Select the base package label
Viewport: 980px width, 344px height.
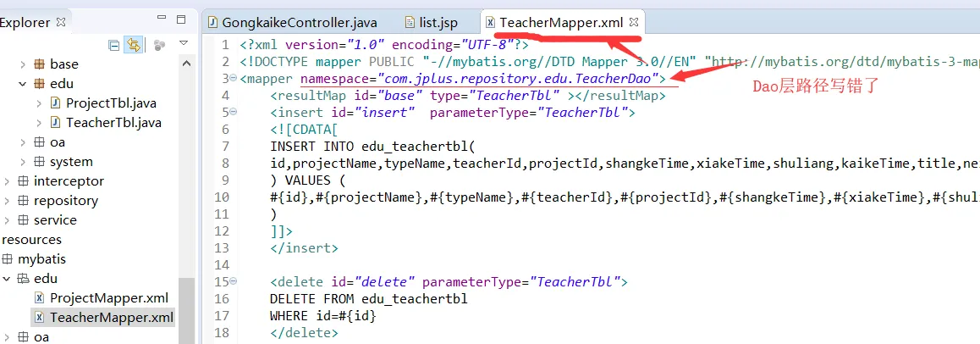[x=64, y=64]
